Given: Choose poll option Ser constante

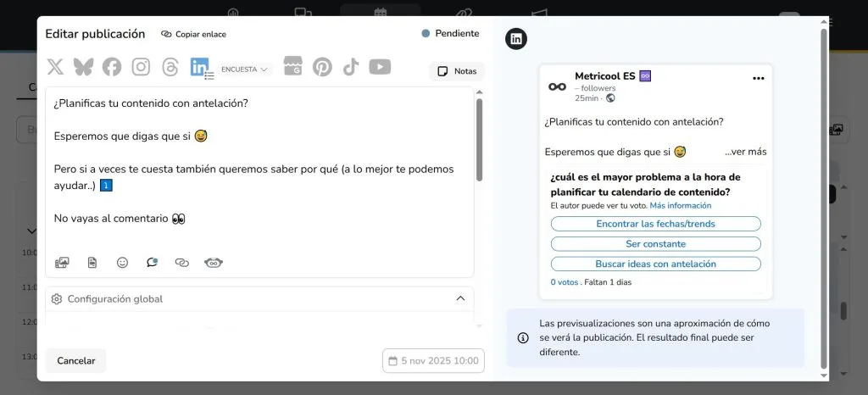Looking at the screenshot, I should pyautogui.click(x=655, y=244).
